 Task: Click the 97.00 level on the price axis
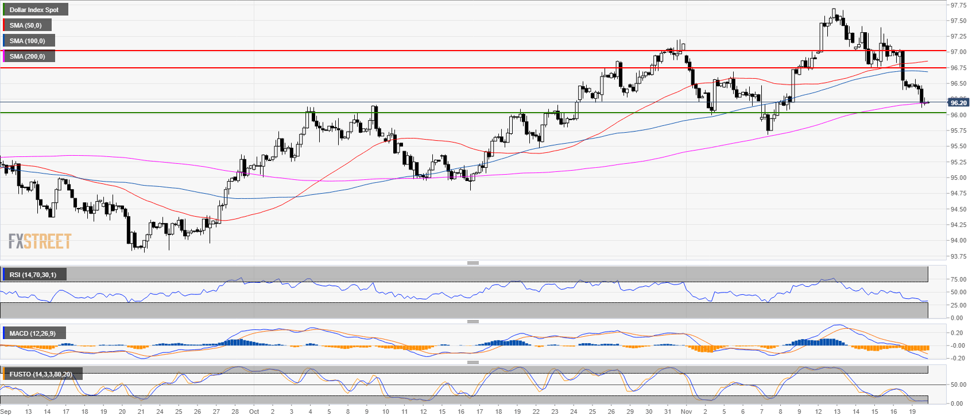[958, 52]
